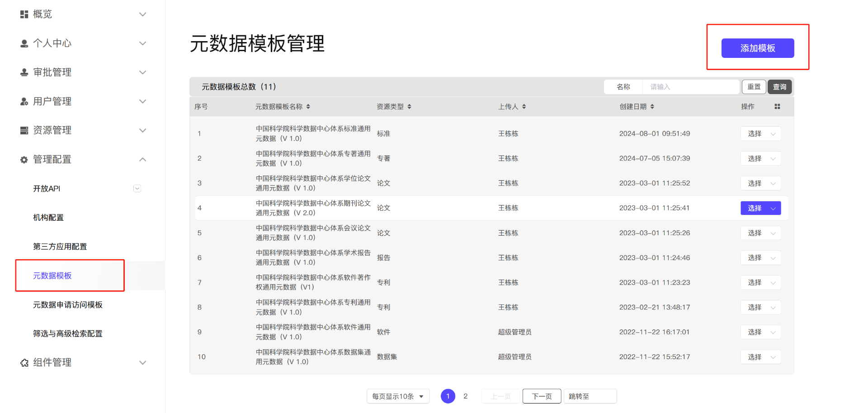Click the 元数据模板总数 (11) label

(x=239, y=87)
